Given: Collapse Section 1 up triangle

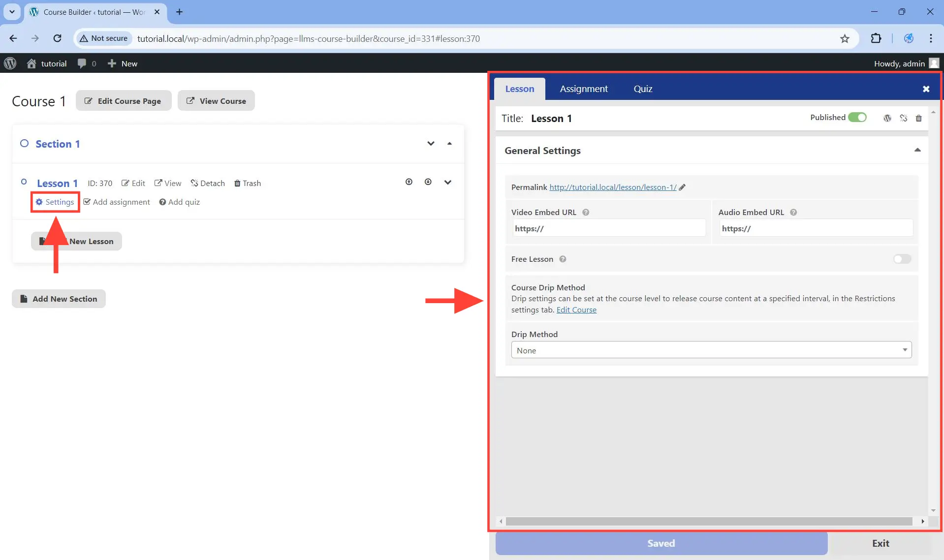Looking at the screenshot, I should 449,143.
